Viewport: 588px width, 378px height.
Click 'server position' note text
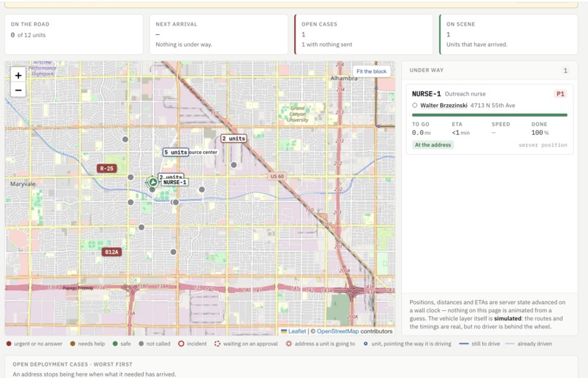(x=543, y=144)
